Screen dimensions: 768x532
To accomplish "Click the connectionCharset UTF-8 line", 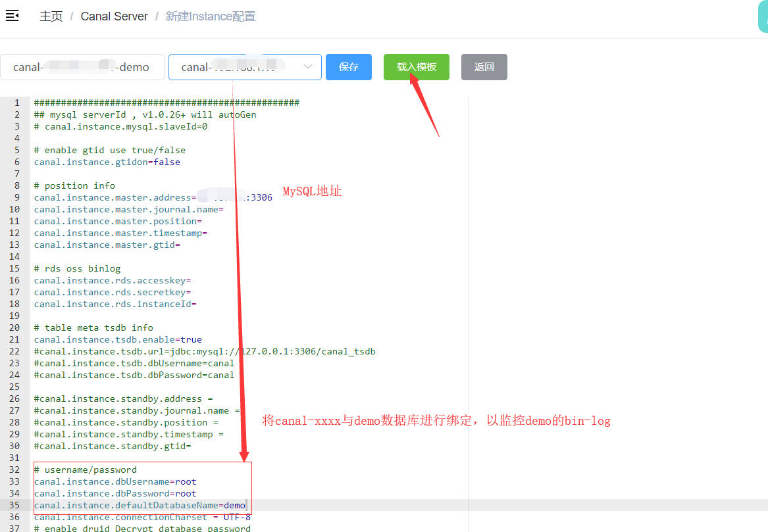I will 132,517.
